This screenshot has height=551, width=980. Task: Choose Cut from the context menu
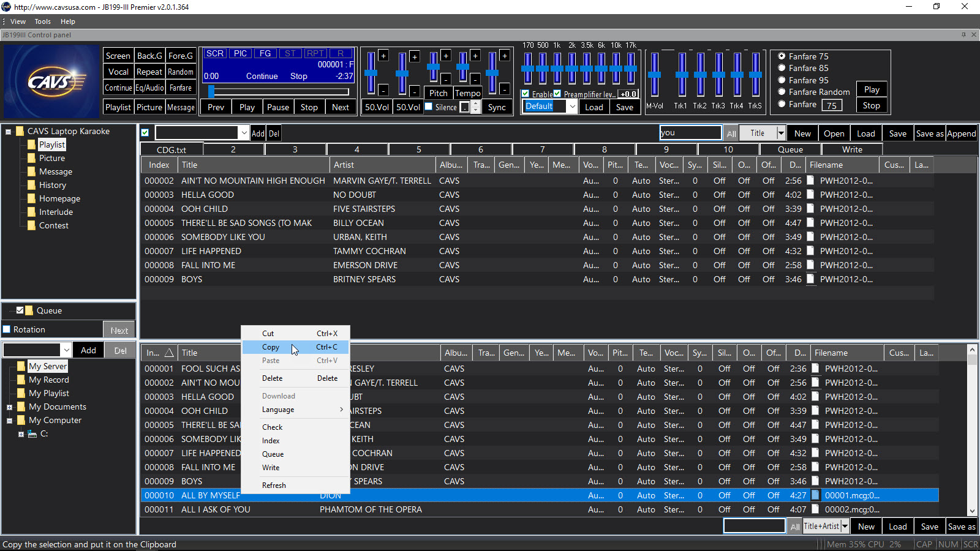tap(295, 334)
